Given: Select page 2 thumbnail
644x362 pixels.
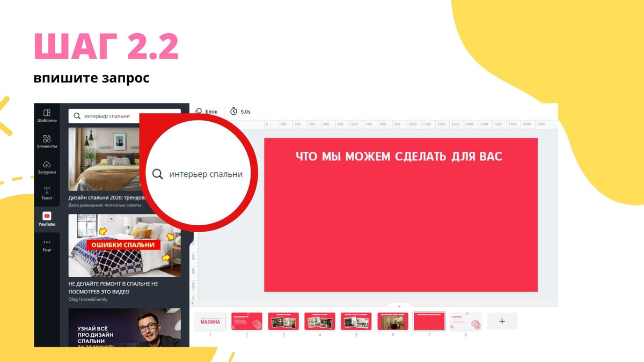Looking at the screenshot, I should coord(247,321).
